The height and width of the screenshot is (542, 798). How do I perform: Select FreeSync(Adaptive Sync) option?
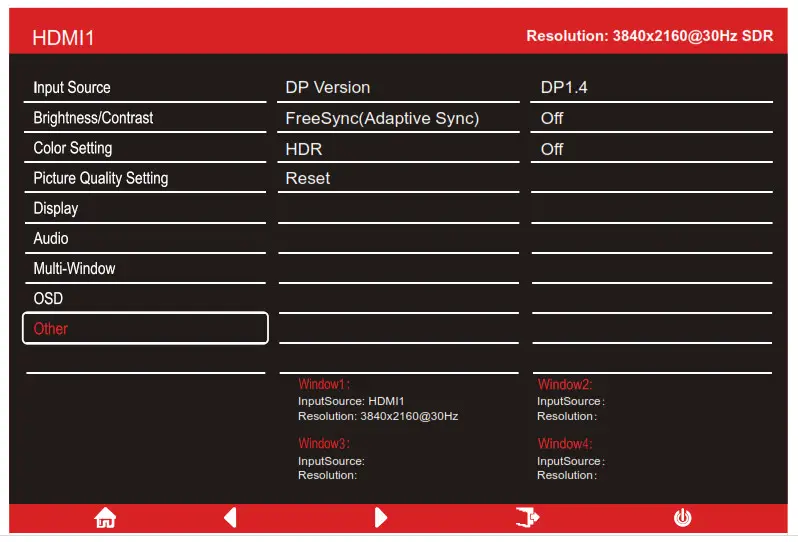(x=398, y=118)
